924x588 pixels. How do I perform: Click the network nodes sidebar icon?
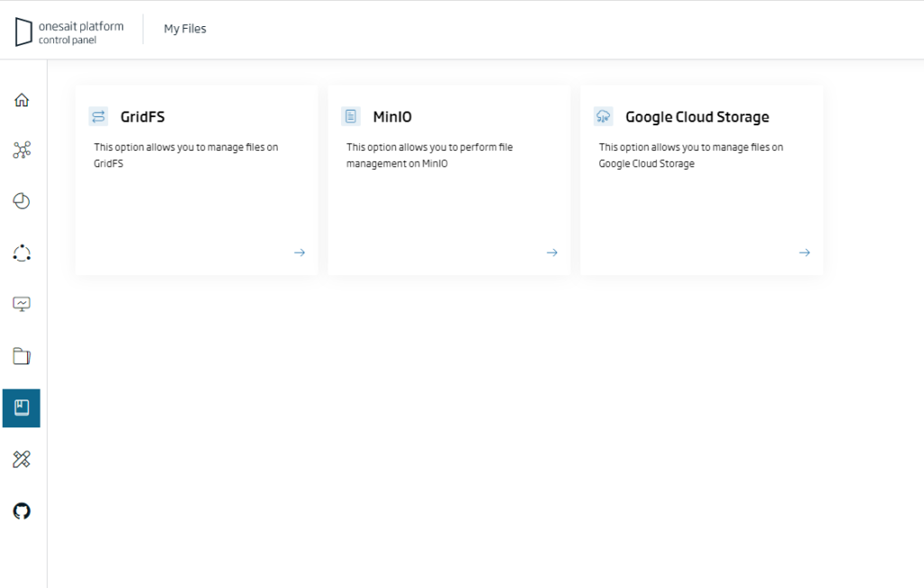22,151
